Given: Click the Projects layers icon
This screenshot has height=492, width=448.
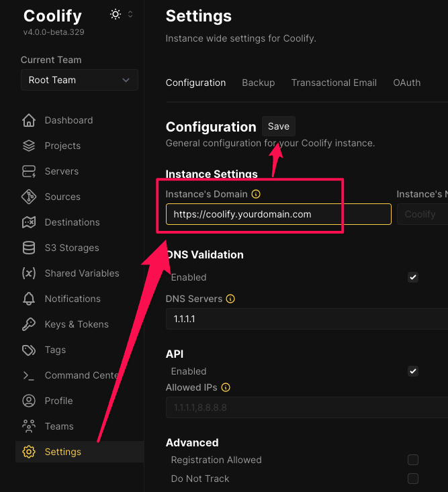Looking at the screenshot, I should pyautogui.click(x=29, y=146).
